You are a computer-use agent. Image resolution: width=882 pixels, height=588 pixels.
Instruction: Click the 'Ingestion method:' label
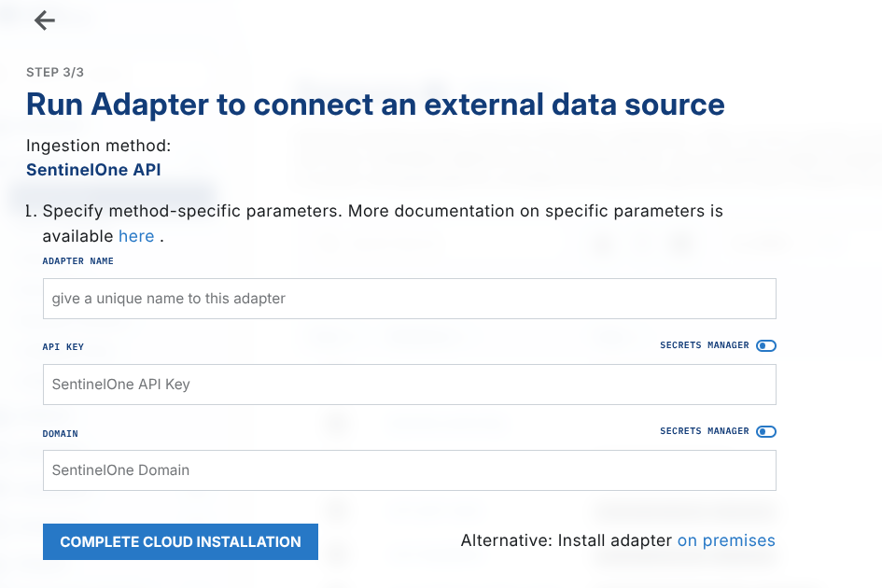tap(98, 147)
